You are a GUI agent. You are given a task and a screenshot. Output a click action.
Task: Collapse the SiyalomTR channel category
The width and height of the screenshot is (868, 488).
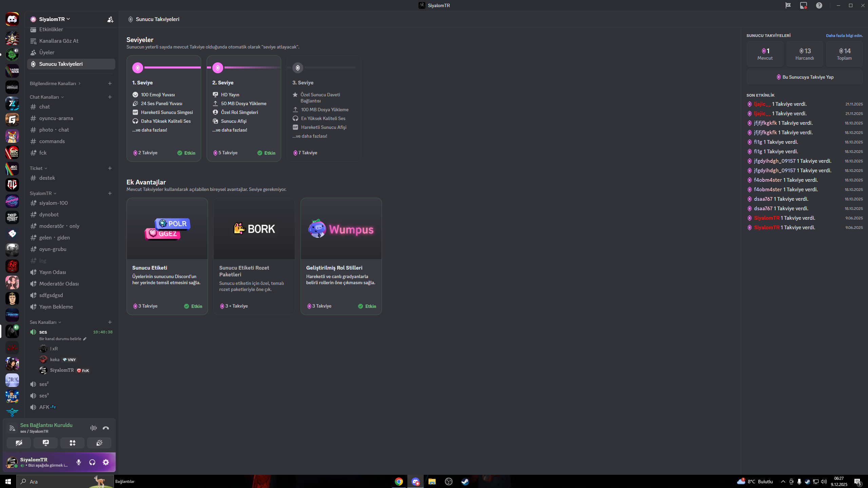coord(43,193)
